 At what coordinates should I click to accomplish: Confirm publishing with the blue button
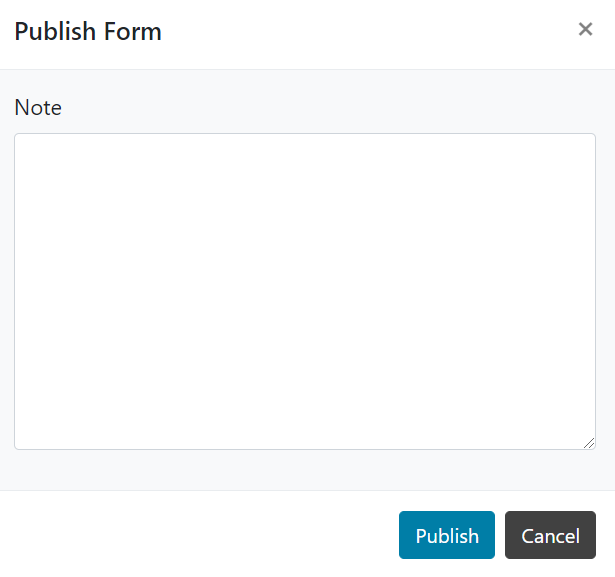[447, 535]
